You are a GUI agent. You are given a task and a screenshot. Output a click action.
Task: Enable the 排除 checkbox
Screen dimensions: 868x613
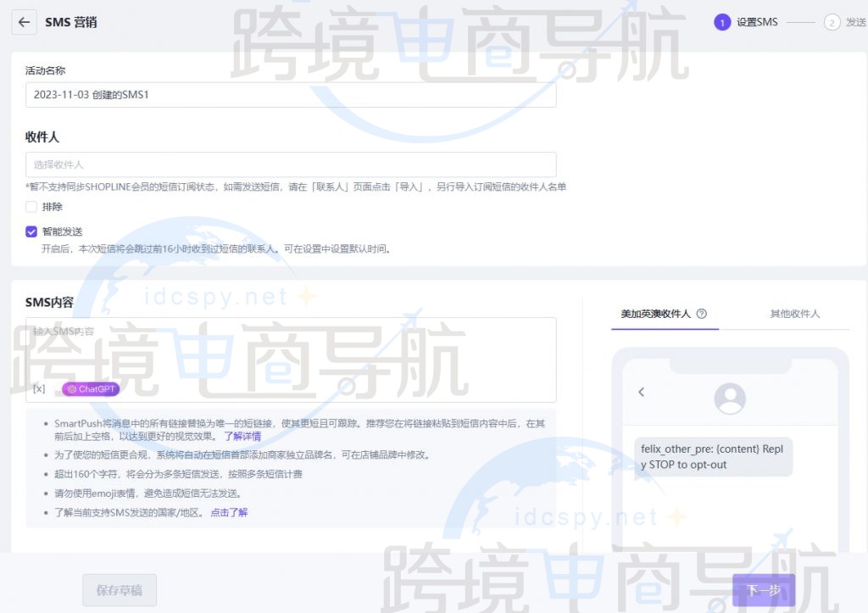[31, 206]
